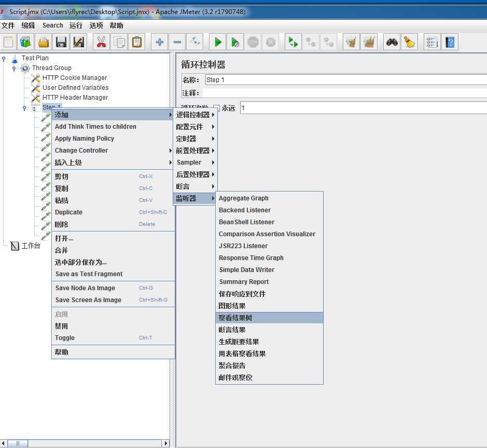
Task: Click the Paste clipboard icon
Action: (x=136, y=42)
